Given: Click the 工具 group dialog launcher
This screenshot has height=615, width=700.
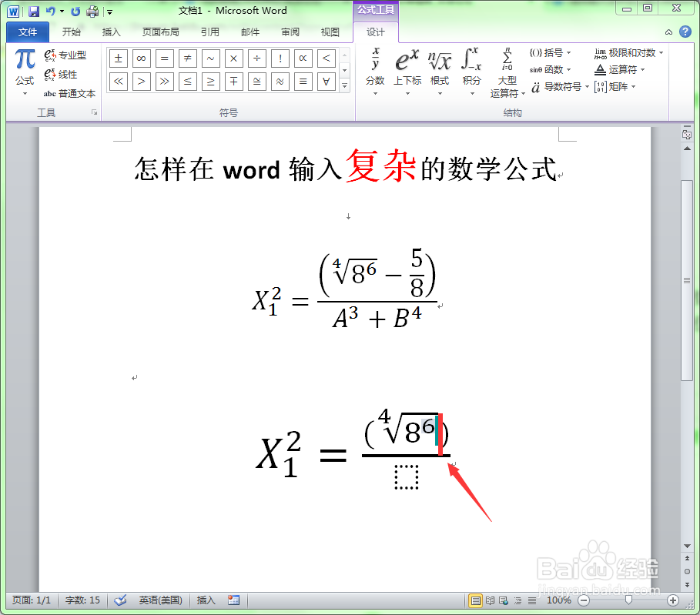Looking at the screenshot, I should pyautogui.click(x=94, y=112).
